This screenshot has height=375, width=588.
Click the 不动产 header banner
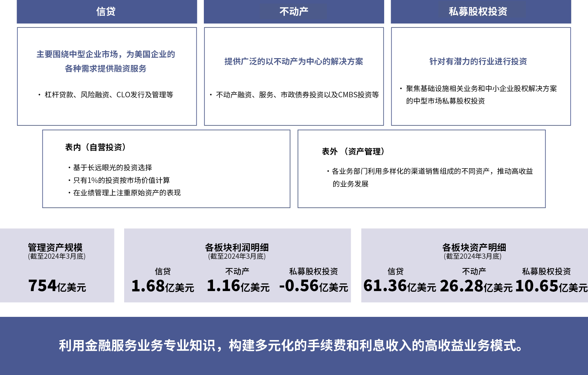[x=294, y=11]
